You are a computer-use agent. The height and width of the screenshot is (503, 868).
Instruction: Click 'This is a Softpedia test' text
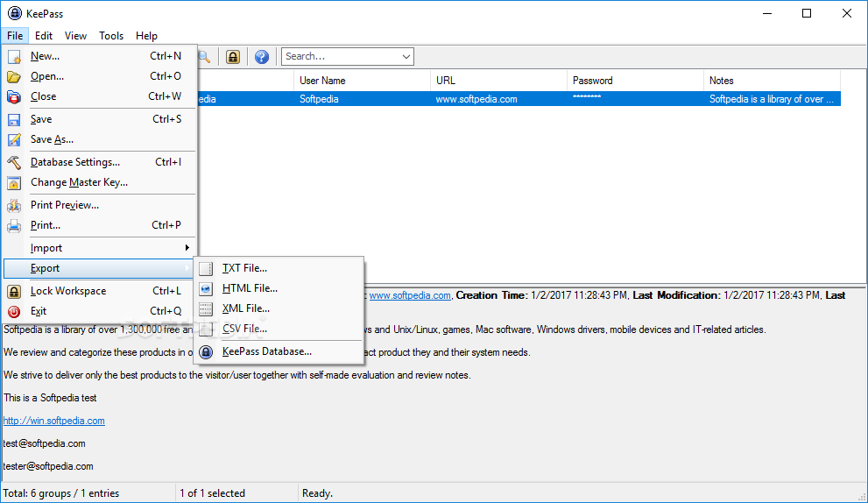point(50,399)
